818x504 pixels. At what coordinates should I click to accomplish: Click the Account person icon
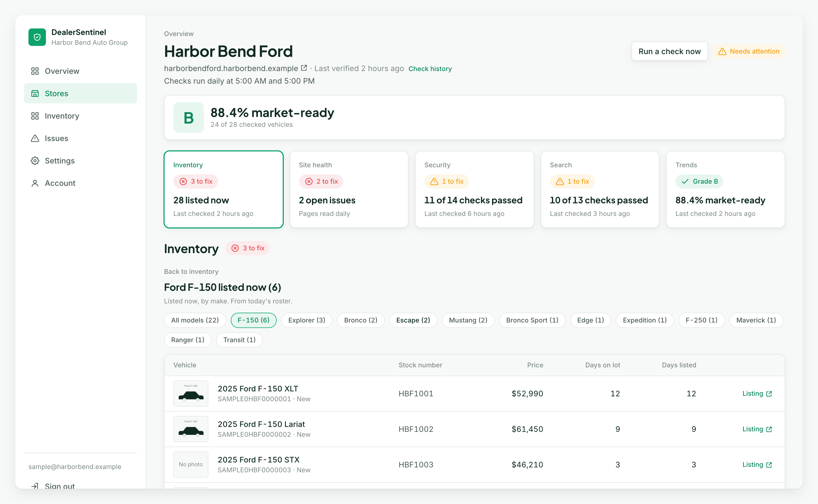[35, 183]
